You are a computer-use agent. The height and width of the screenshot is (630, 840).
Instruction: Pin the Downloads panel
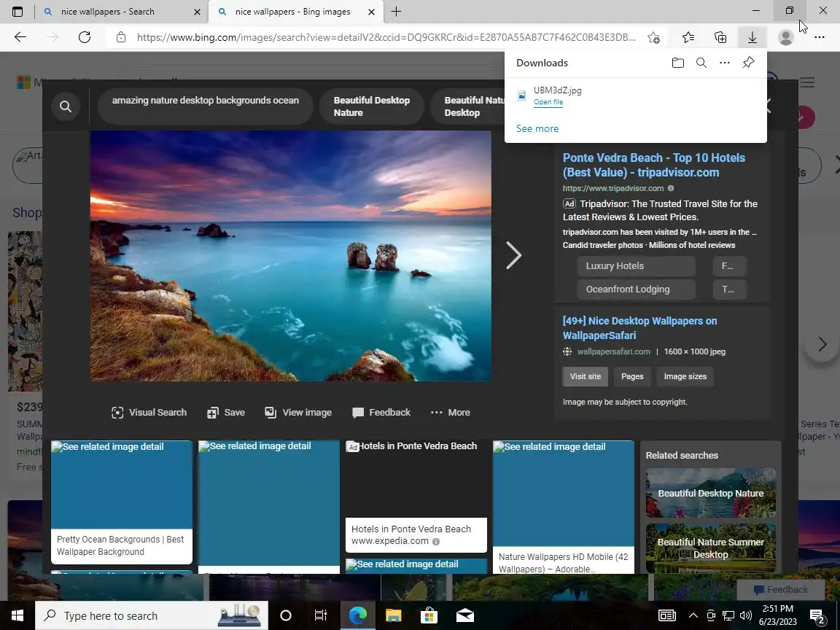pyautogui.click(x=748, y=63)
